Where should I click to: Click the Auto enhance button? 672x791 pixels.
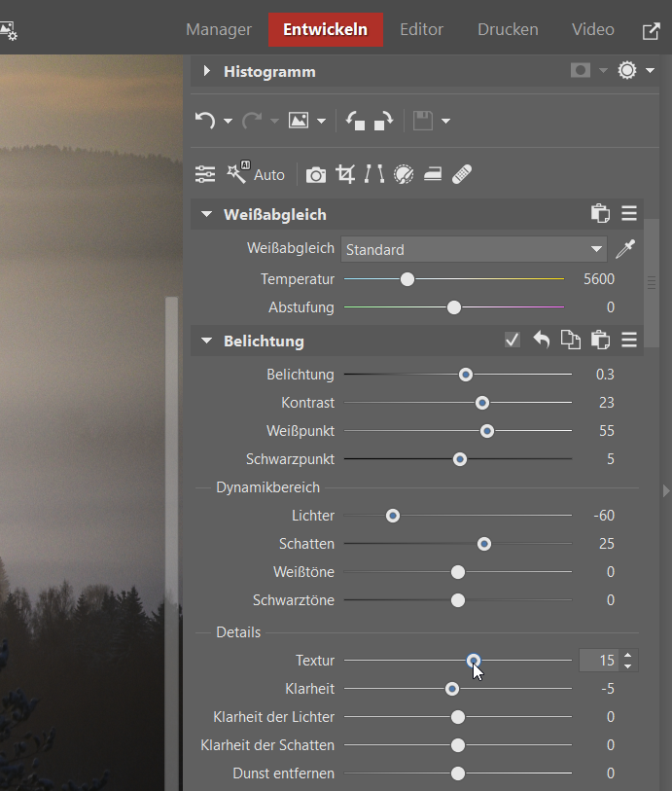coord(257,174)
